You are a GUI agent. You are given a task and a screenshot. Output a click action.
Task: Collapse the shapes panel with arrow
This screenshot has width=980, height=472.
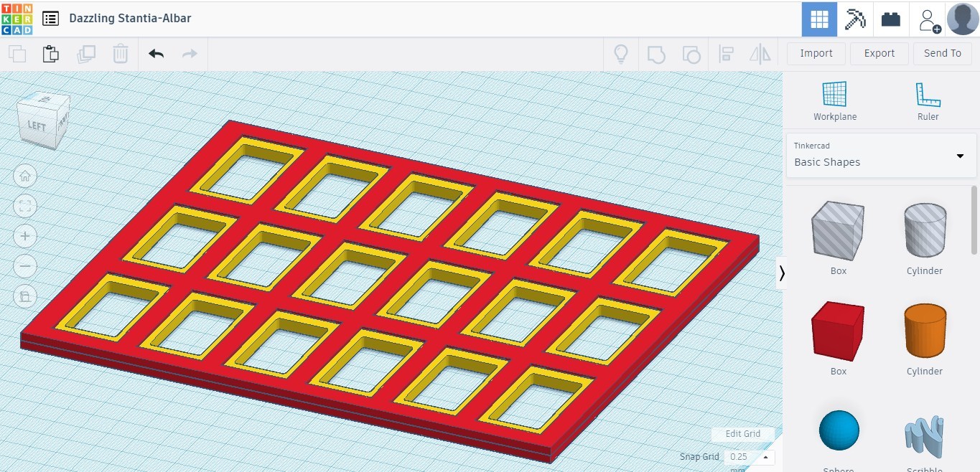pyautogui.click(x=782, y=273)
